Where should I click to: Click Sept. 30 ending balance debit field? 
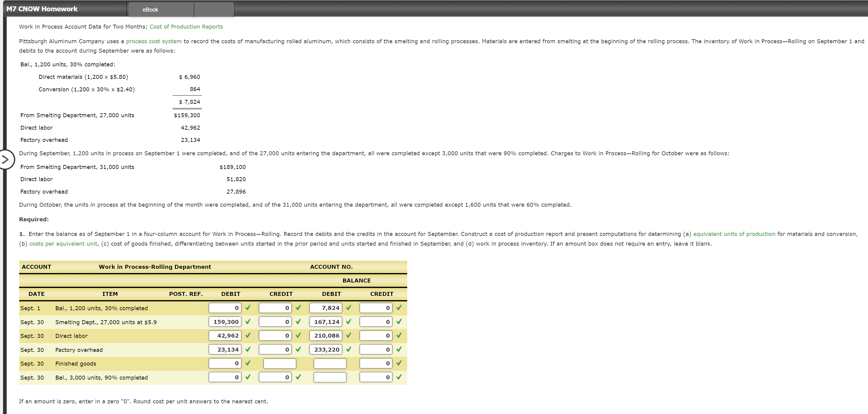tap(330, 377)
